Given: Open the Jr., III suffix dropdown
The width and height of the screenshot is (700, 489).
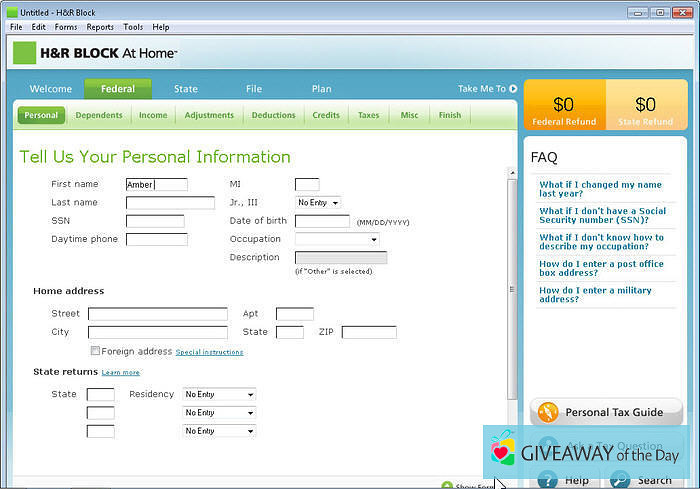Looking at the screenshot, I should [x=318, y=203].
